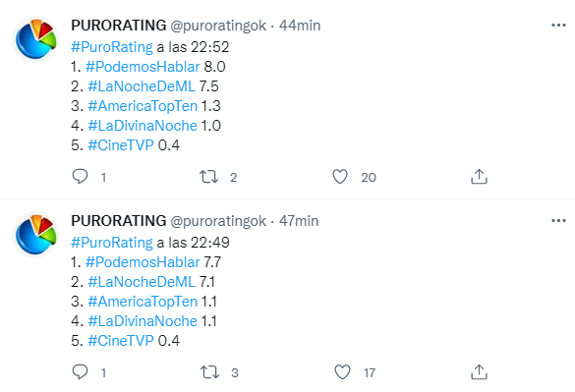Screen dimensions: 575x392
Task: Like the tweet with 17 likes
Action: tap(342, 371)
